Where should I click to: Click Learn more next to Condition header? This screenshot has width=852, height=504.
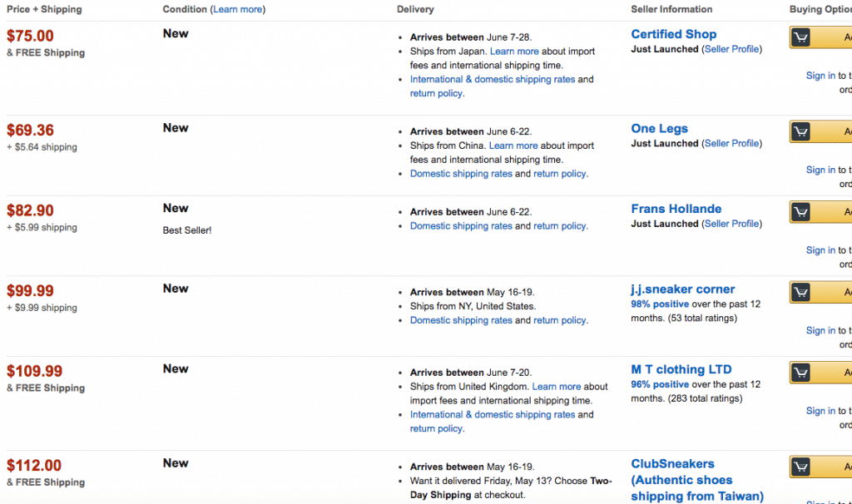237,9
